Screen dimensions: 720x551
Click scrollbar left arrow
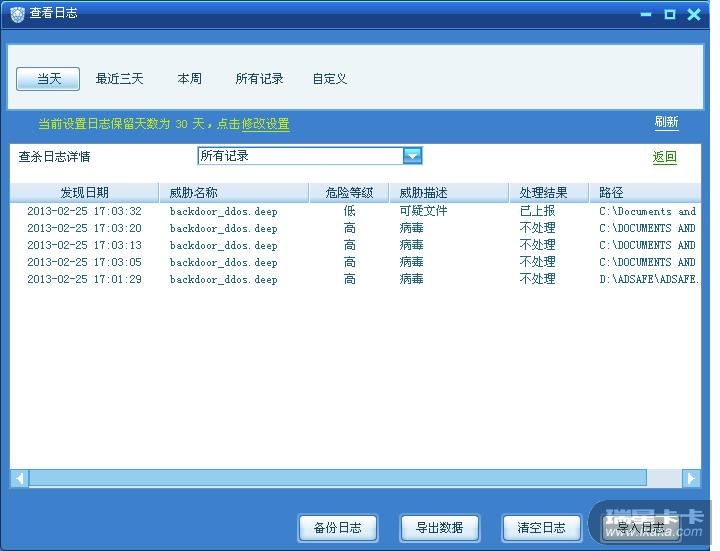click(x=20, y=478)
